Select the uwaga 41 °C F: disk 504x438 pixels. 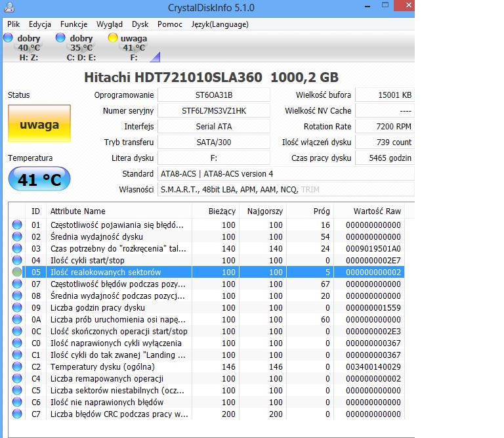(130, 47)
